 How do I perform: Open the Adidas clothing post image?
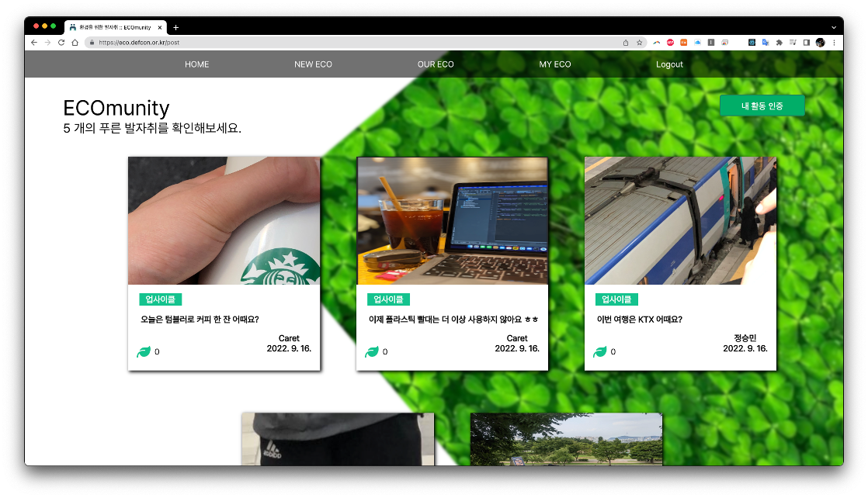tap(338, 439)
